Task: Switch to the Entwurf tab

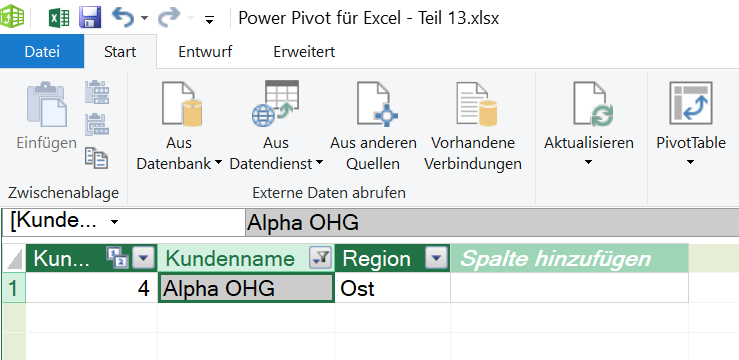Action: pos(205,51)
